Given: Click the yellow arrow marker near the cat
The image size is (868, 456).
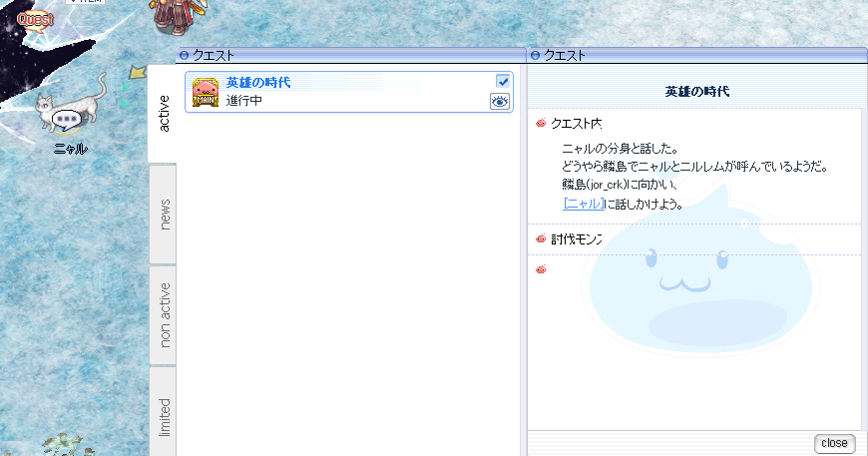Looking at the screenshot, I should [138, 73].
